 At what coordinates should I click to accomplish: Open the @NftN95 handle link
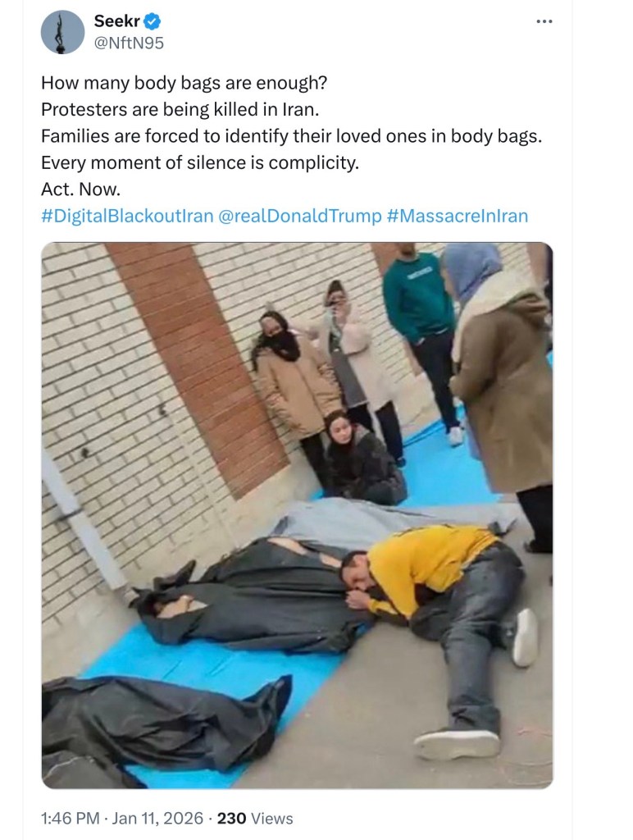(129, 43)
